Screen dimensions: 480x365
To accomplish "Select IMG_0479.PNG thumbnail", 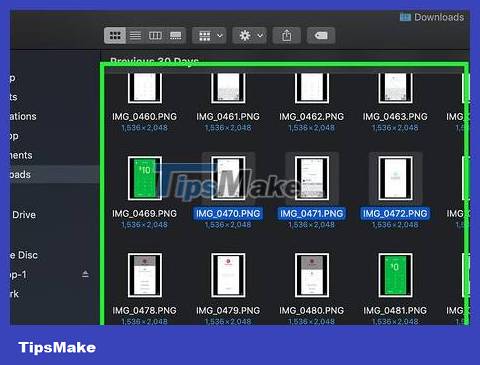I will click(228, 275).
